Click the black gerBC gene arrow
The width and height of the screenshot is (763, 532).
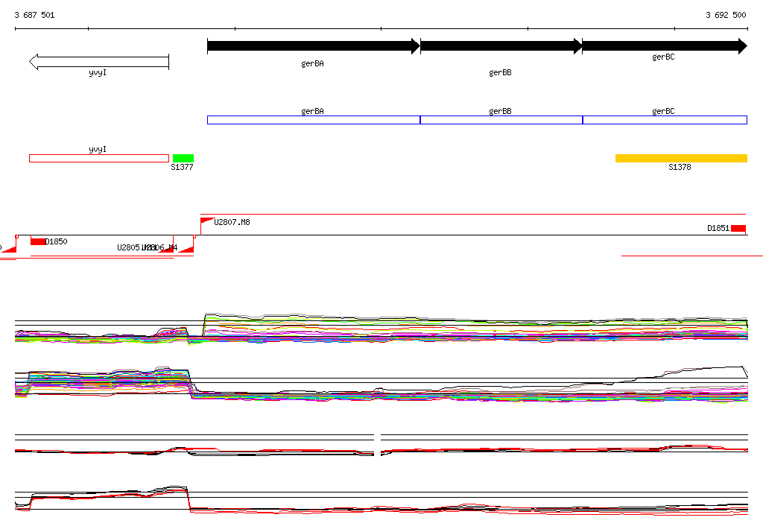[x=665, y=46]
